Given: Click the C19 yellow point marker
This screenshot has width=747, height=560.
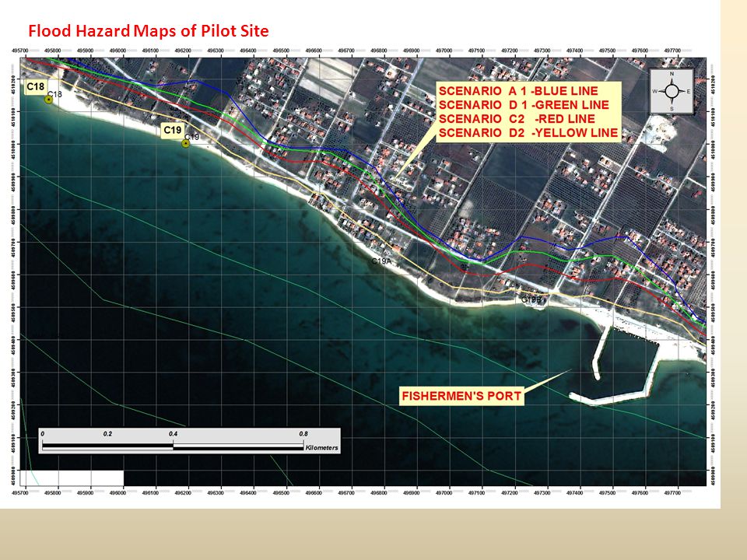Looking at the screenshot, I should point(186,143).
